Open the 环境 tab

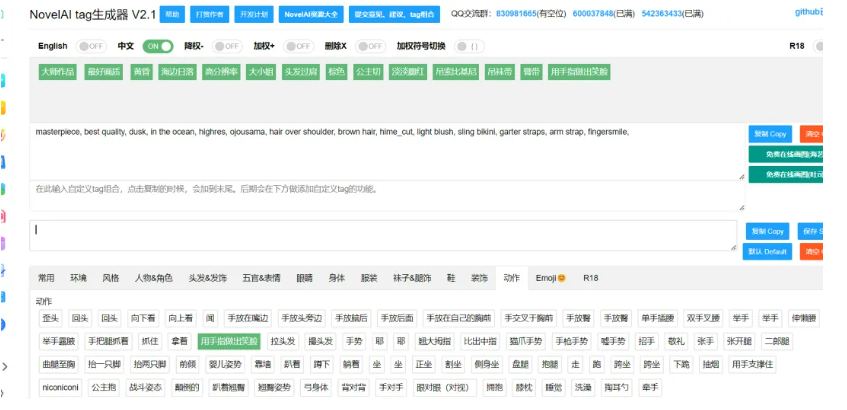pyautogui.click(x=78, y=277)
